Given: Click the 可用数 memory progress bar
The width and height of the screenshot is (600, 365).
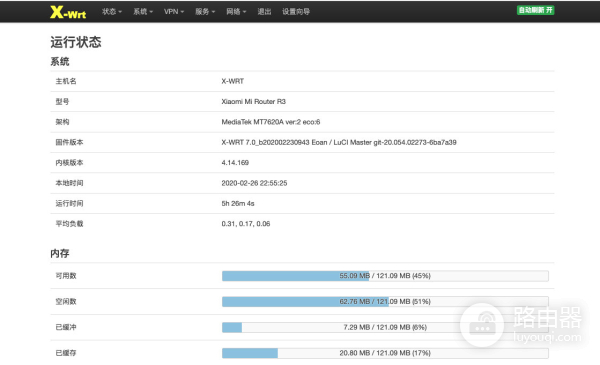Looking at the screenshot, I should click(385, 276).
